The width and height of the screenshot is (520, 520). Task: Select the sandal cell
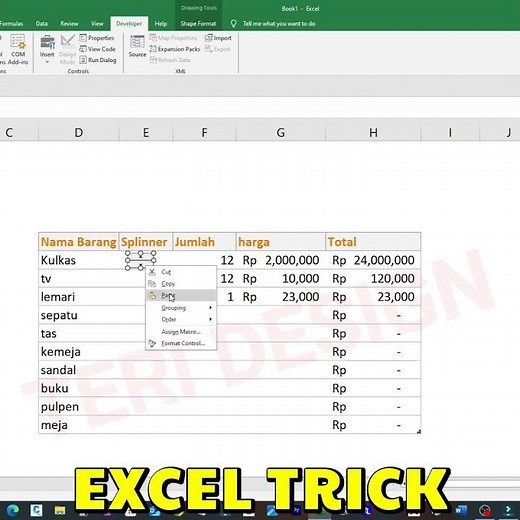[79, 370]
